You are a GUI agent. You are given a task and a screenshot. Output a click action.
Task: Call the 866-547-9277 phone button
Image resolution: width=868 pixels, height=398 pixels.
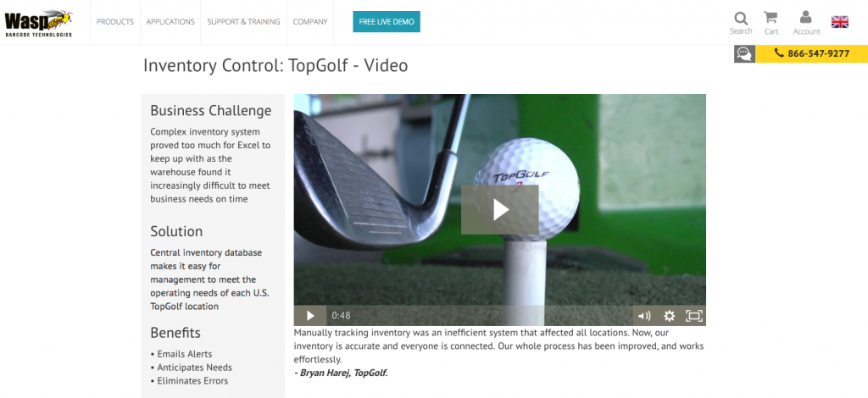[811, 53]
